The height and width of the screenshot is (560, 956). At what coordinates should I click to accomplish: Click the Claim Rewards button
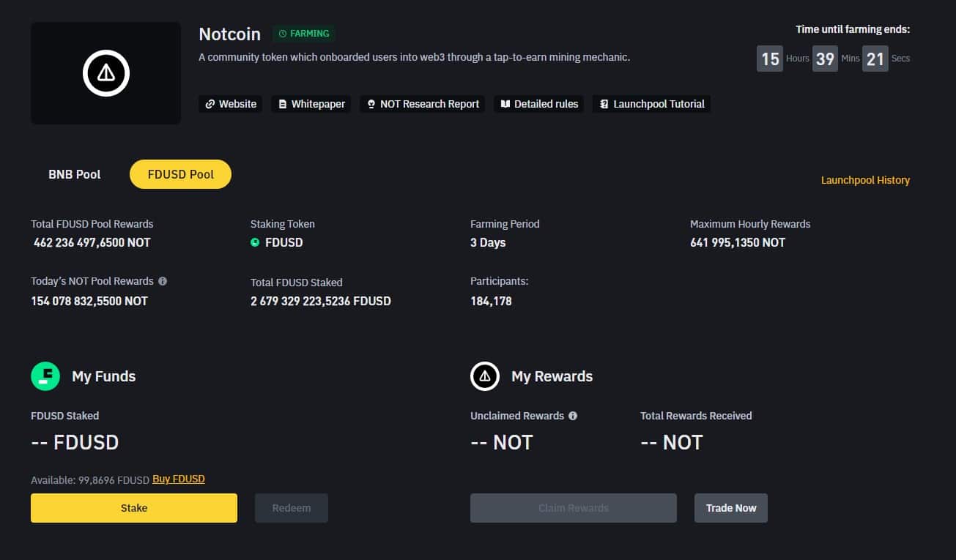[574, 508]
